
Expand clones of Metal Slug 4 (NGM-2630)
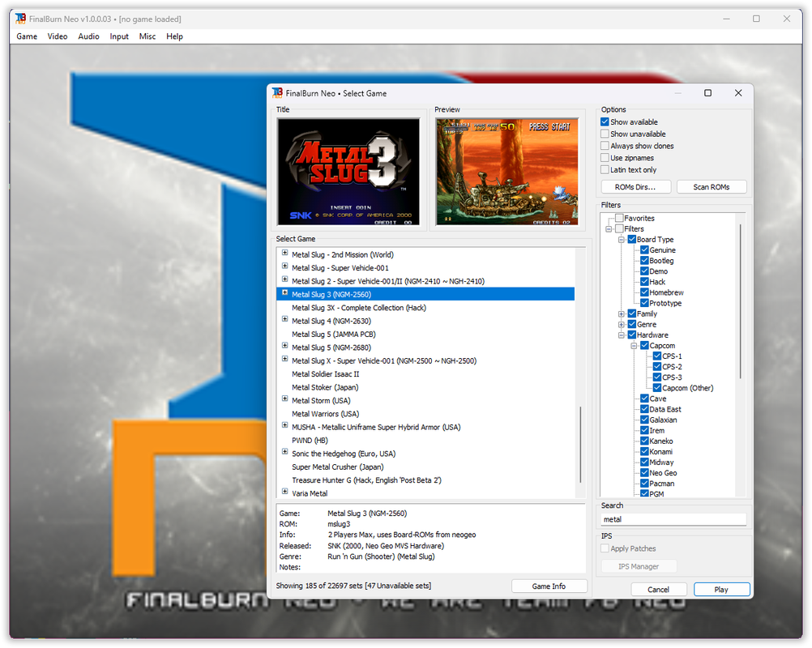(284, 319)
